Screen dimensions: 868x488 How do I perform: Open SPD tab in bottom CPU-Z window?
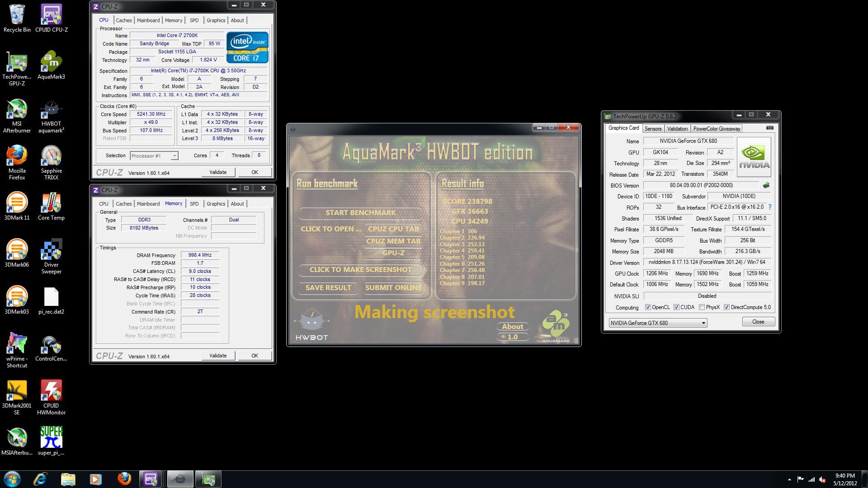[194, 204]
